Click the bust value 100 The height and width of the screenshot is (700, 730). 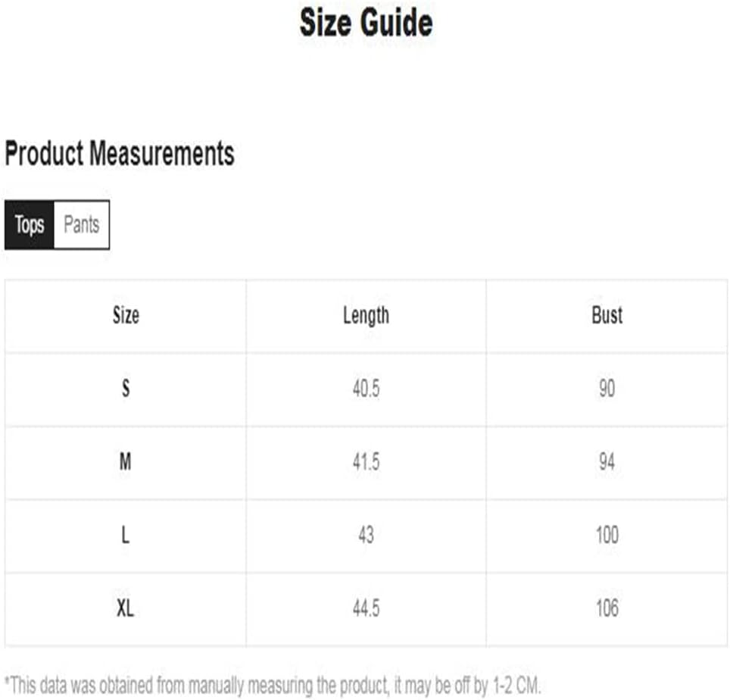(x=607, y=535)
